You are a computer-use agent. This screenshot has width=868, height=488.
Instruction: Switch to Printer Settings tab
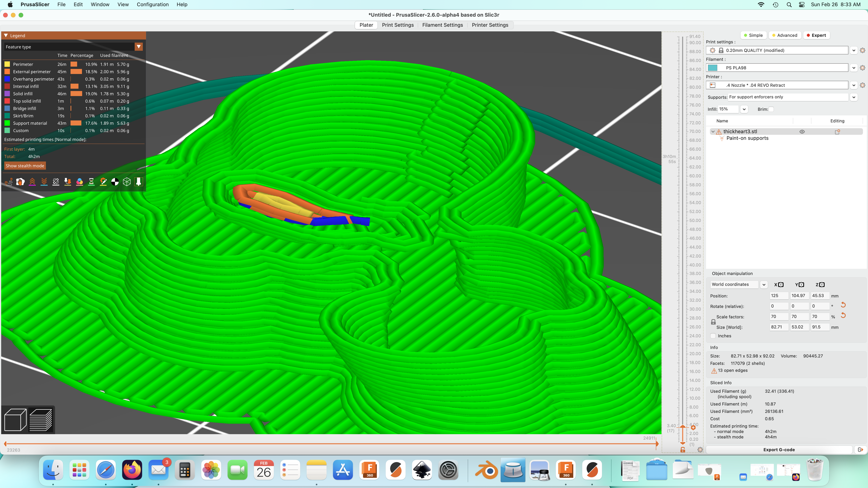pos(490,25)
